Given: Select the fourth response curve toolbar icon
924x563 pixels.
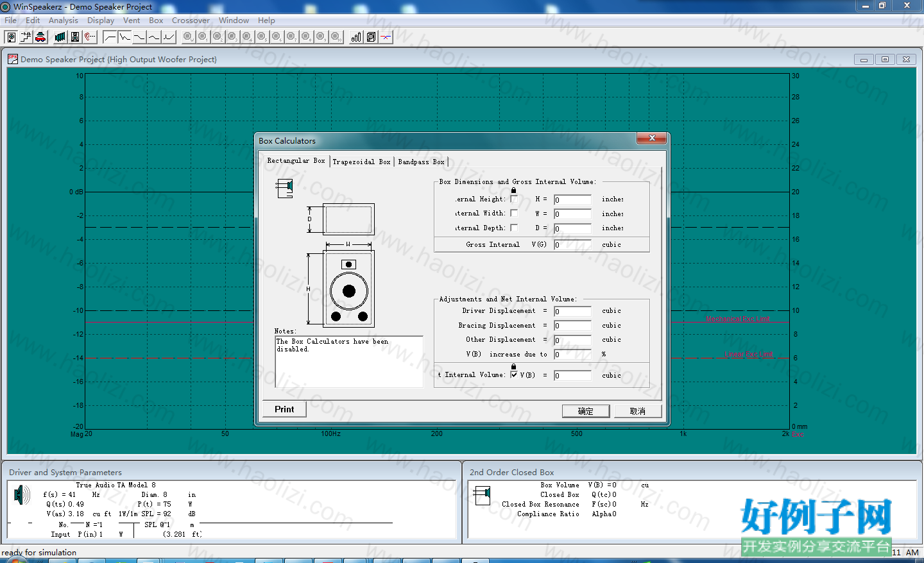Looking at the screenshot, I should coord(154,37).
